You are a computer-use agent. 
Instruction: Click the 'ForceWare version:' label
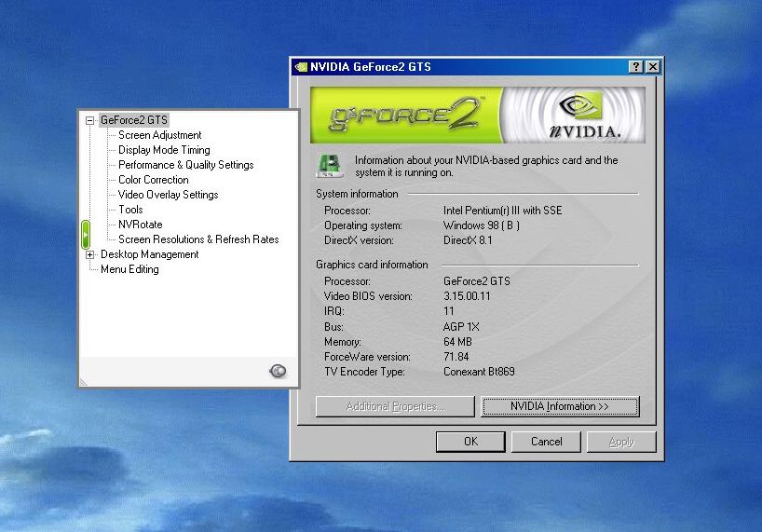pyautogui.click(x=367, y=357)
